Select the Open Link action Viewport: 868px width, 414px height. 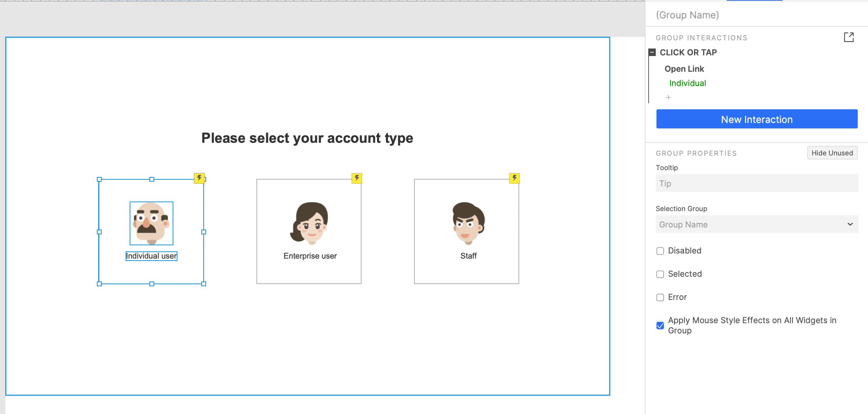(x=684, y=69)
